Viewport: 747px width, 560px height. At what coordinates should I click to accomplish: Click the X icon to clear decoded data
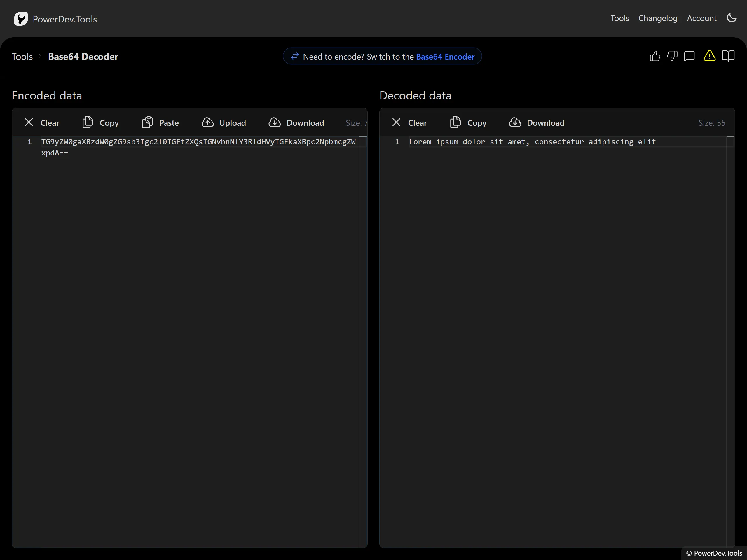point(397,122)
